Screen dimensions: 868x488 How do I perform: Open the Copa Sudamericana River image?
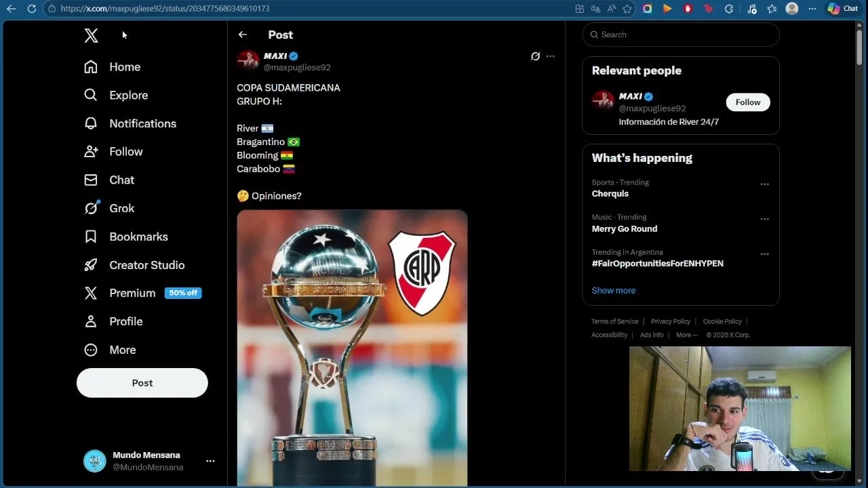click(x=352, y=348)
